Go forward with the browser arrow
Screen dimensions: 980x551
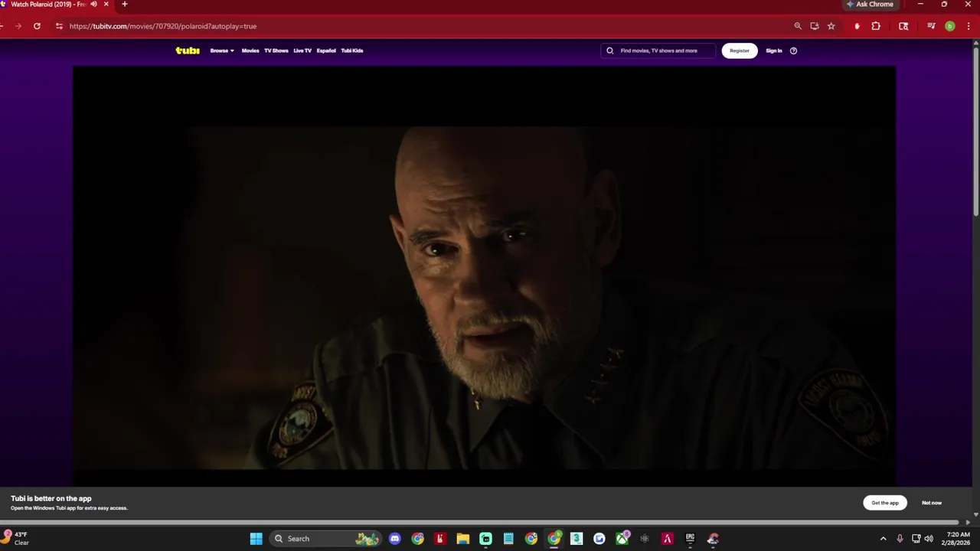pos(18,26)
